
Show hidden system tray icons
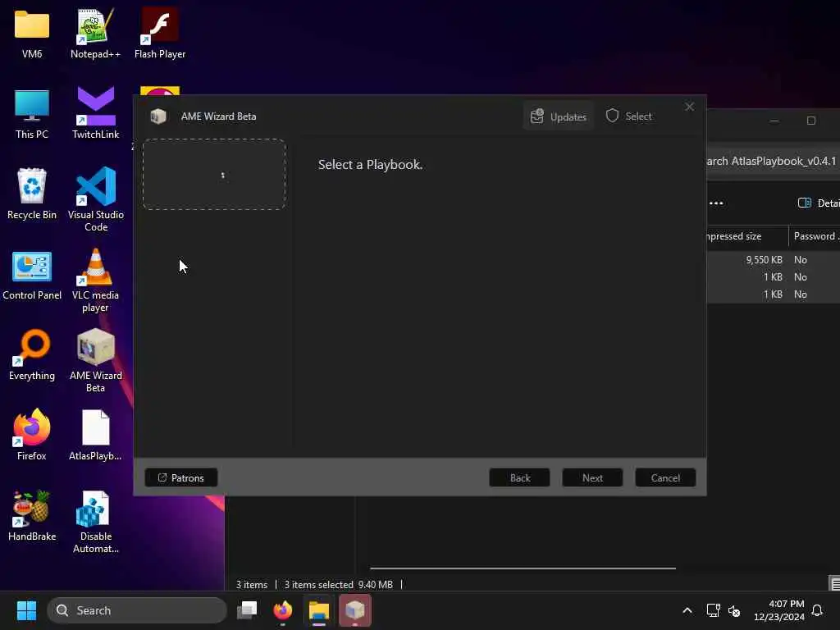(687, 610)
